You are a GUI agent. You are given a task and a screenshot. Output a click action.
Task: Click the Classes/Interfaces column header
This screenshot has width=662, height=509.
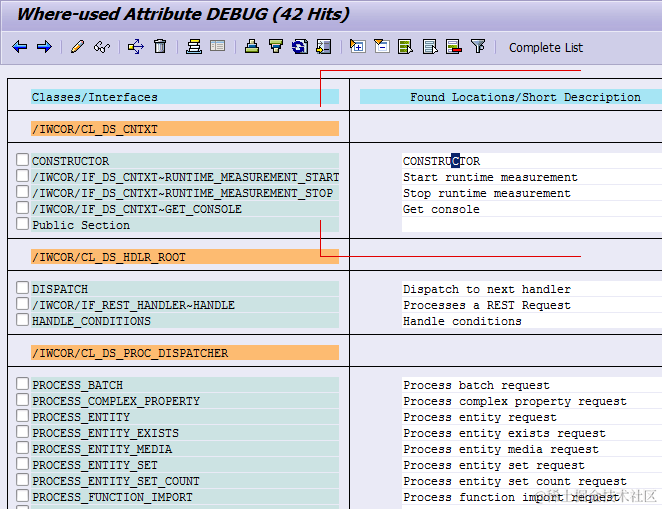pos(185,97)
